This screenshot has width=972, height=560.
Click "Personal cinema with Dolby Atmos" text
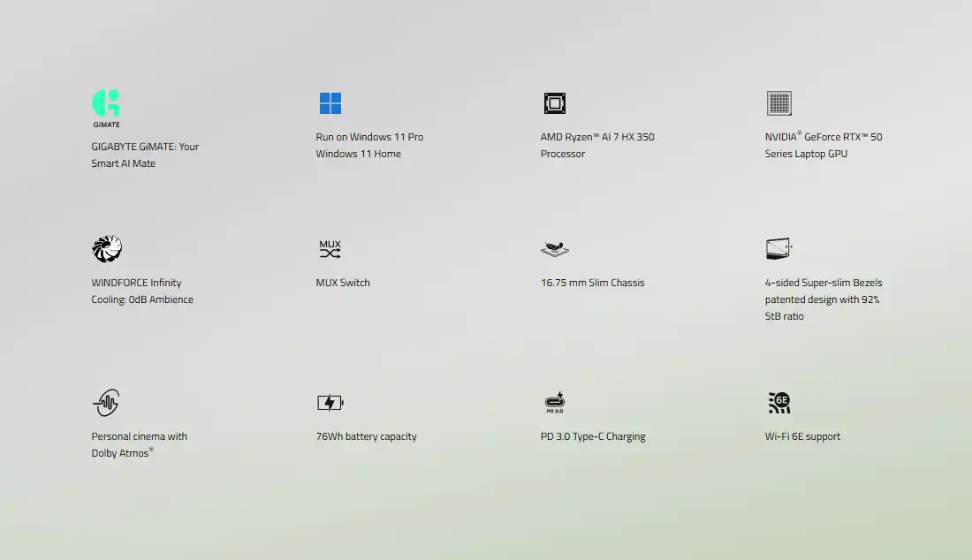tap(139, 444)
